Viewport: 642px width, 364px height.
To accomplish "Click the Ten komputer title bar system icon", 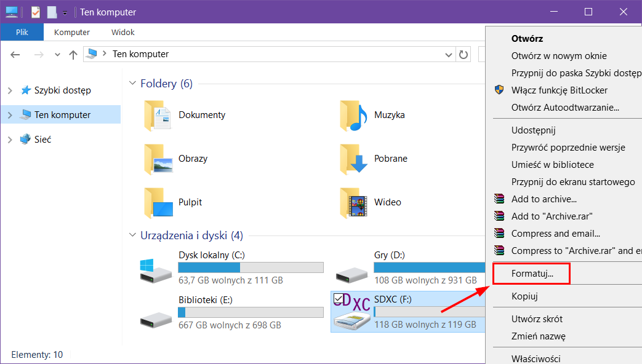I will [x=12, y=12].
